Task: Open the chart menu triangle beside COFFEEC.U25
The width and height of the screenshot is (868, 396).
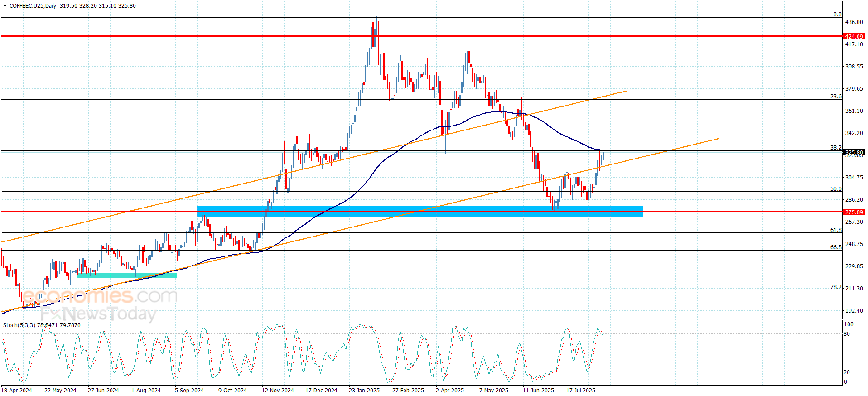Action: [x=5, y=6]
